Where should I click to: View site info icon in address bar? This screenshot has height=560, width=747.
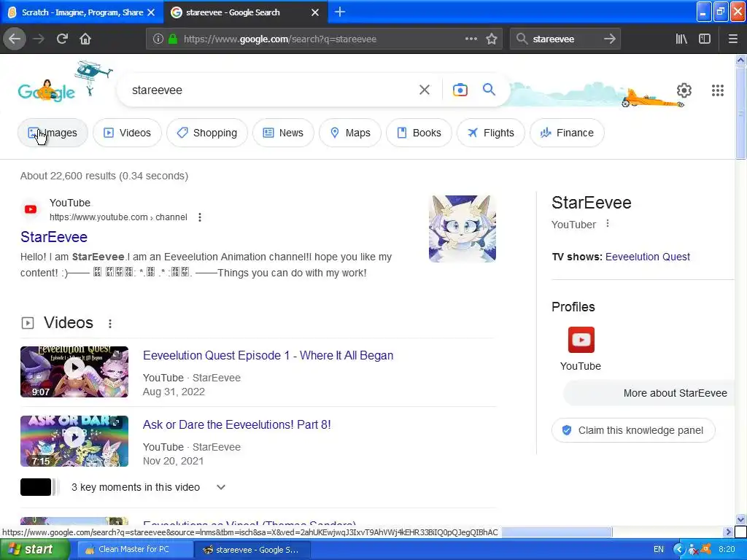158,39
